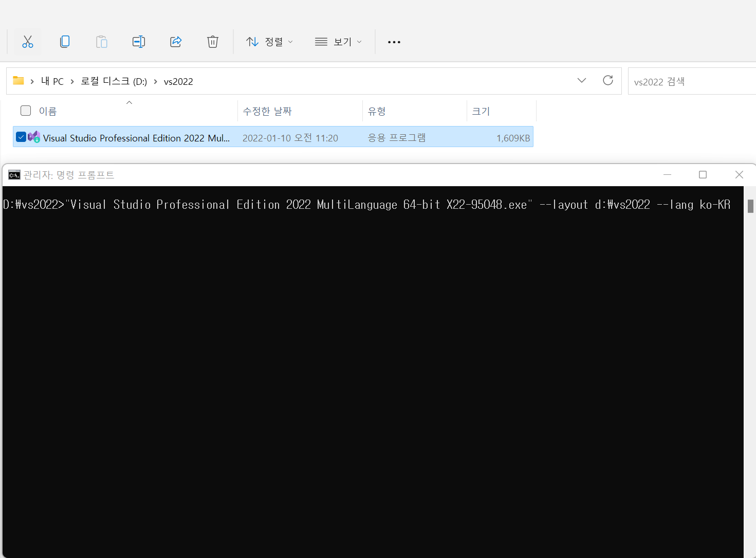Click the Copy icon in toolbar
The width and height of the screenshot is (756, 558).
tap(65, 42)
